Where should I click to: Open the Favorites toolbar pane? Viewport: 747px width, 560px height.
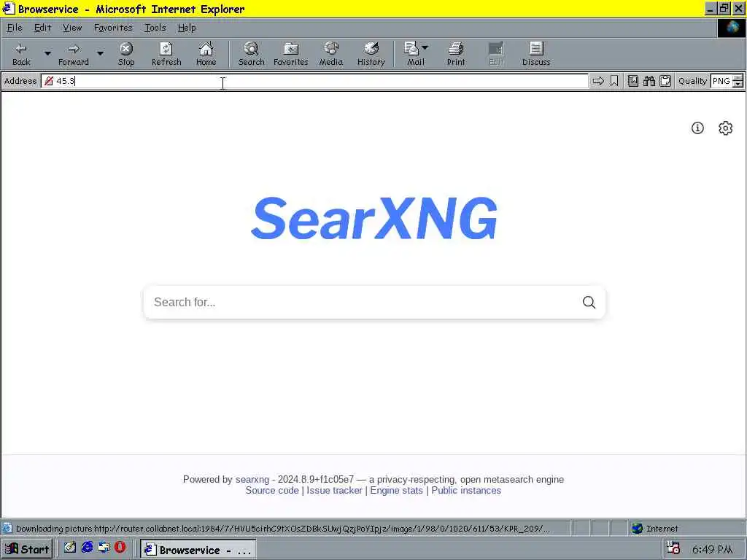pos(290,54)
